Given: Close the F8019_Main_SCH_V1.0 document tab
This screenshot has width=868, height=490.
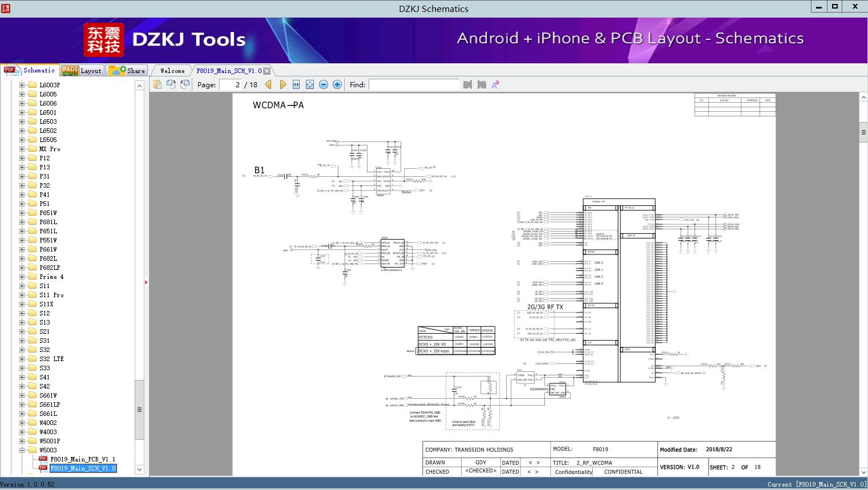Looking at the screenshot, I should pos(267,71).
